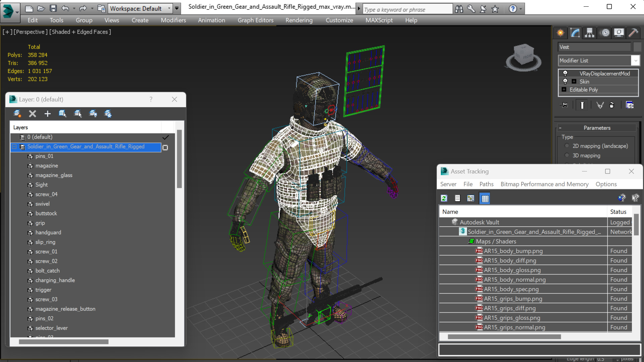Open the quick access toolbar customize arrow
644x362 pixels.
pos(177,8)
